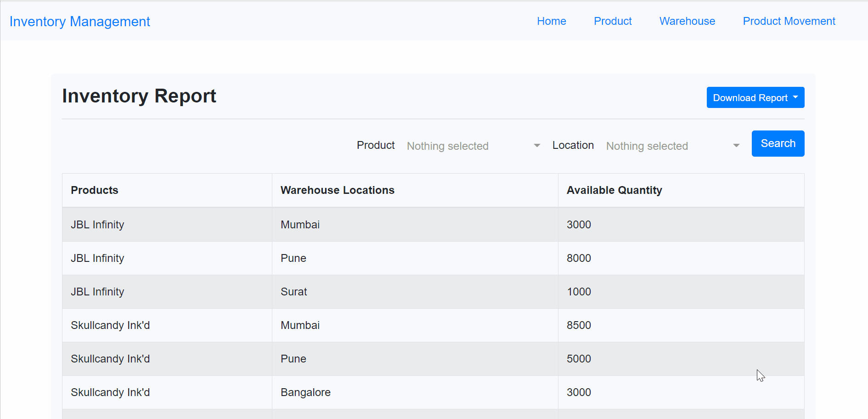Click the Available Quantity column header
The width and height of the screenshot is (868, 419).
pos(614,190)
